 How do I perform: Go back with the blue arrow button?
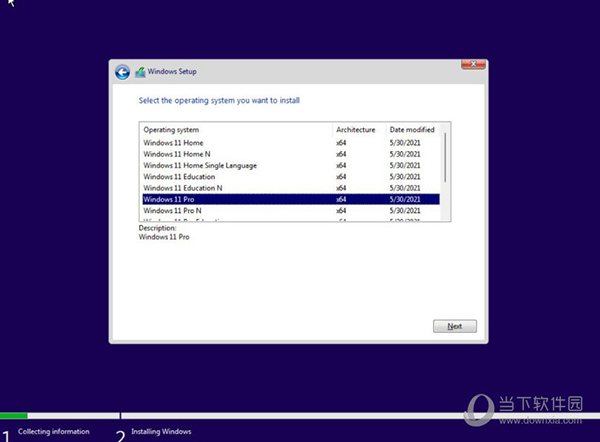122,72
